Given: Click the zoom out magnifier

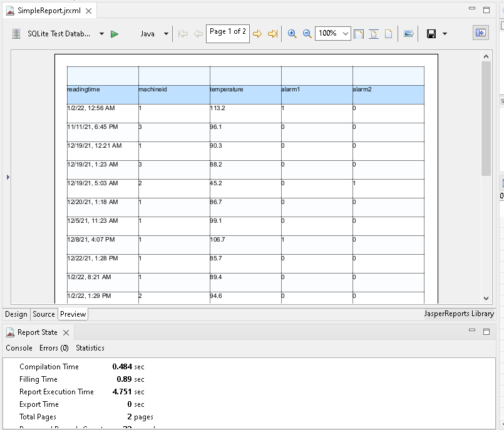Looking at the screenshot, I should [x=307, y=34].
